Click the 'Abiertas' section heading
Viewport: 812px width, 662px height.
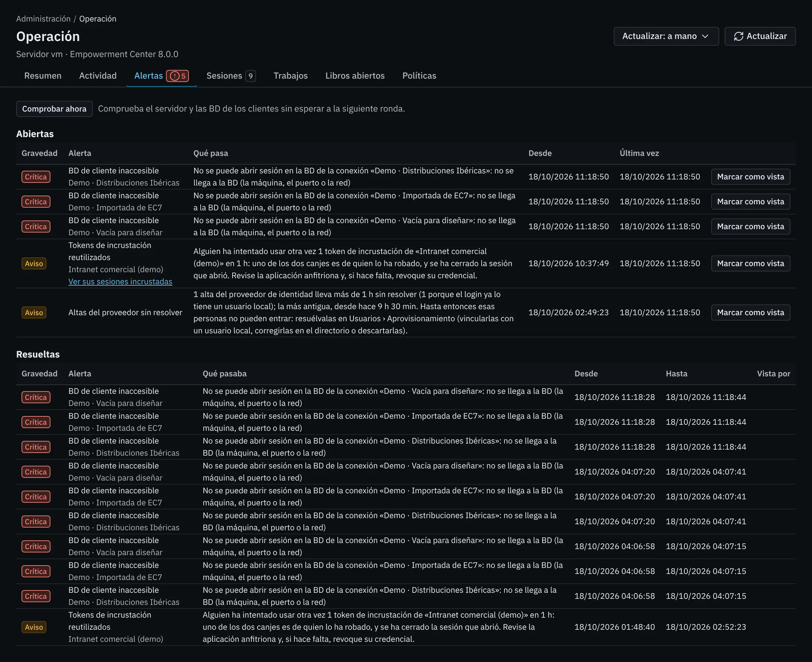(35, 134)
